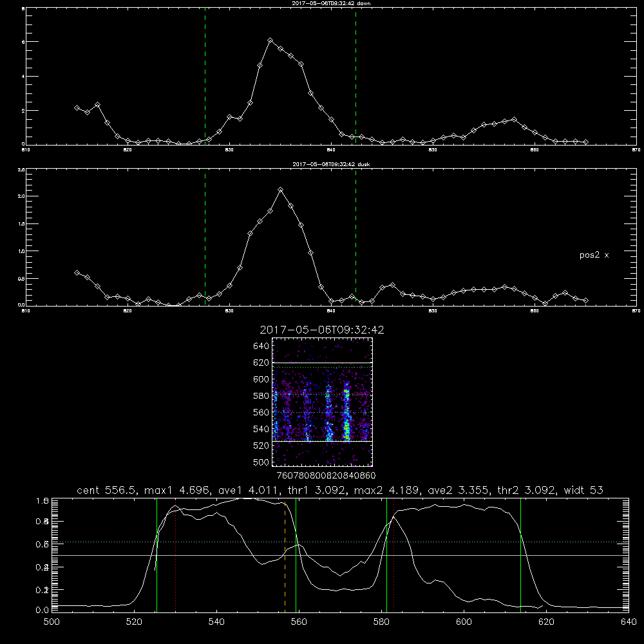Select the red dotted line near 583
644x644 pixels.
(x=394, y=555)
